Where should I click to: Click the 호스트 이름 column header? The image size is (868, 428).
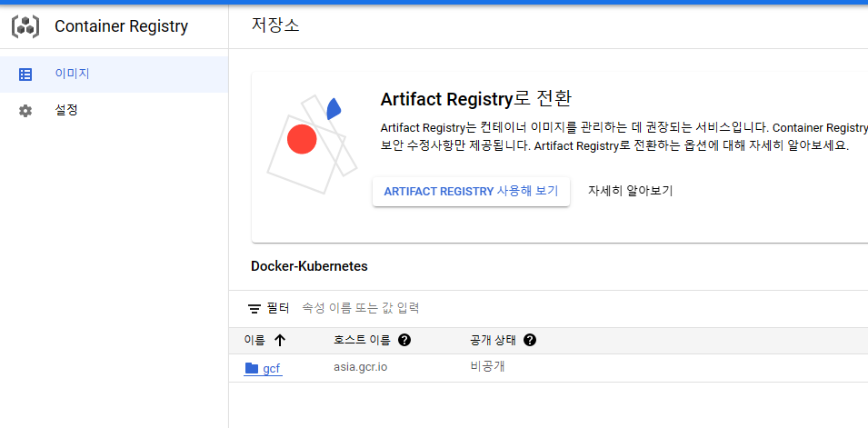tap(362, 341)
